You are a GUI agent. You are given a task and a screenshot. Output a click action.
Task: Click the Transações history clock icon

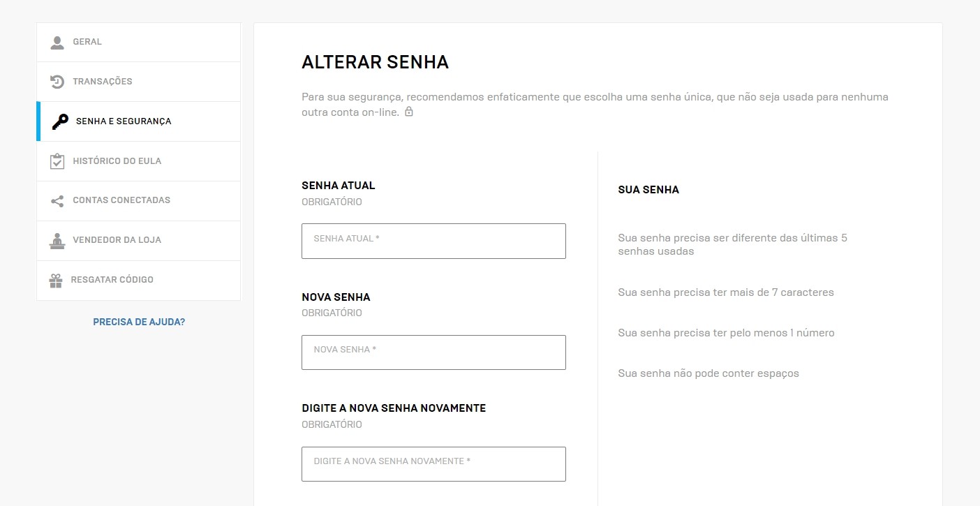point(57,82)
